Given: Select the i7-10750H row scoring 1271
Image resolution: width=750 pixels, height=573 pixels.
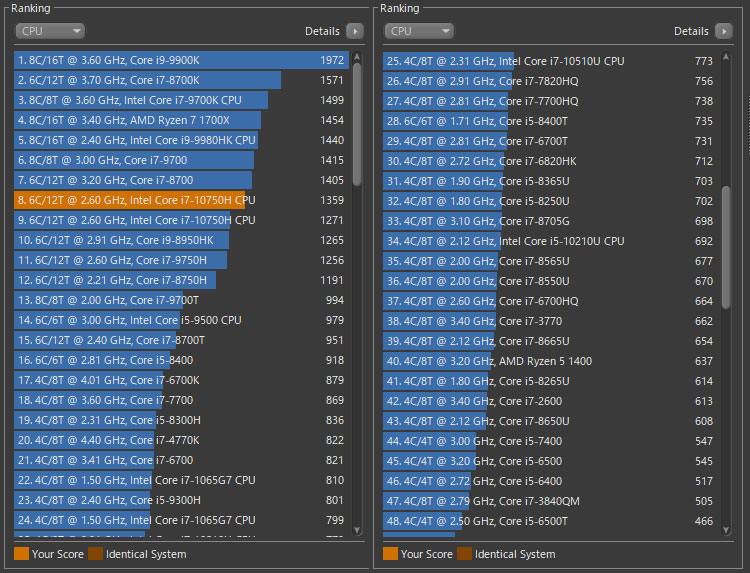Looking at the screenshot, I should 182,220.
